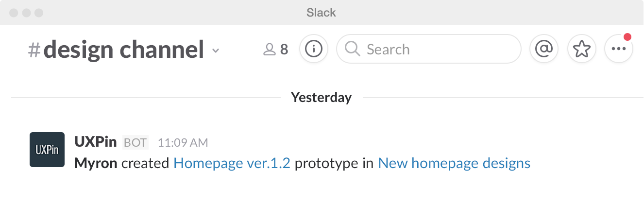Click the magnifying glass search icon

click(352, 49)
